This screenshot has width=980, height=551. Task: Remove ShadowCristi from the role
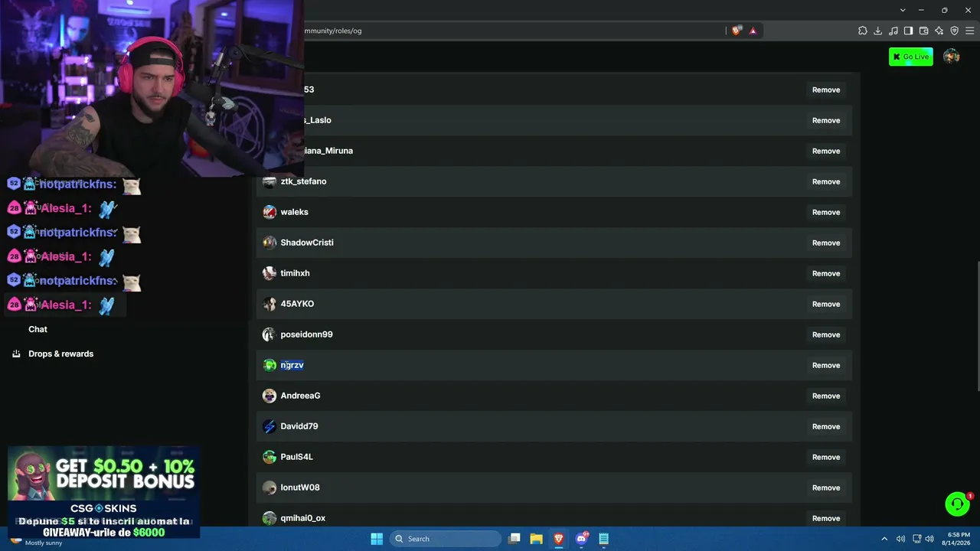[x=826, y=243]
